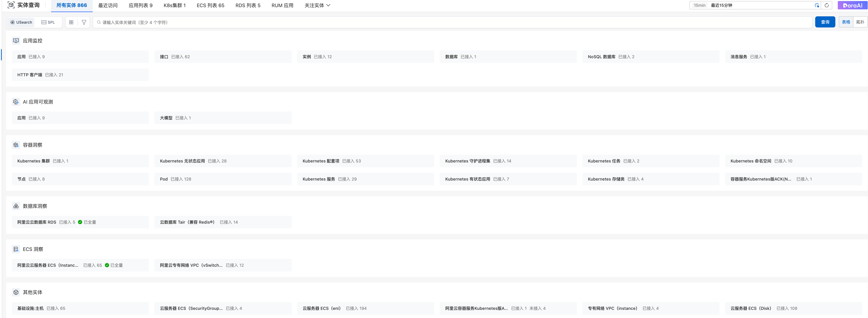The height and width of the screenshot is (318, 868).
Task: Click the 容器洞察 section icon
Action: click(x=16, y=145)
